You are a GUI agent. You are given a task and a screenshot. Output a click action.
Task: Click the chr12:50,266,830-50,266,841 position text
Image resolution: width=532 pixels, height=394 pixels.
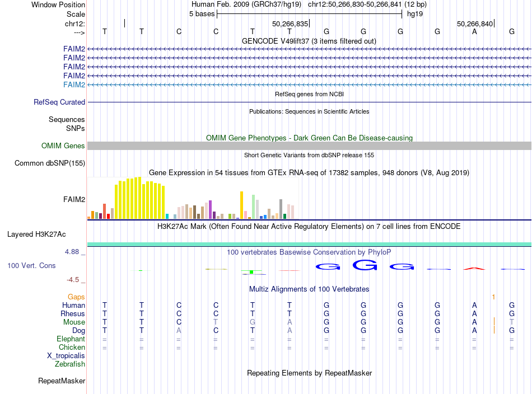[x=355, y=4]
